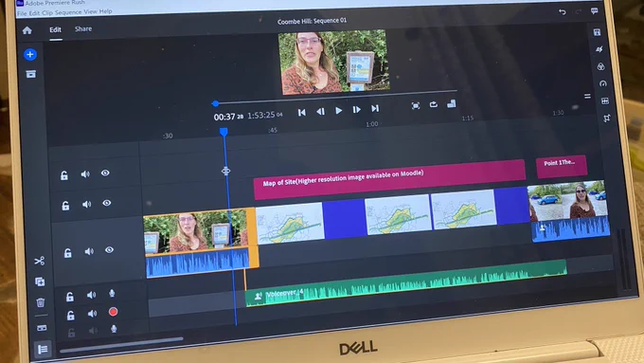Open the Feedback comment icon
The image size is (644, 363).
point(595,11)
